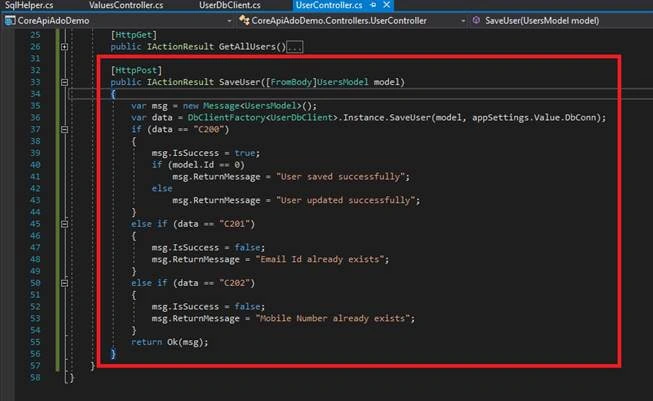Click appSettings.Value.DbConn on line 36
This screenshot has height=401, width=653.
(534, 117)
